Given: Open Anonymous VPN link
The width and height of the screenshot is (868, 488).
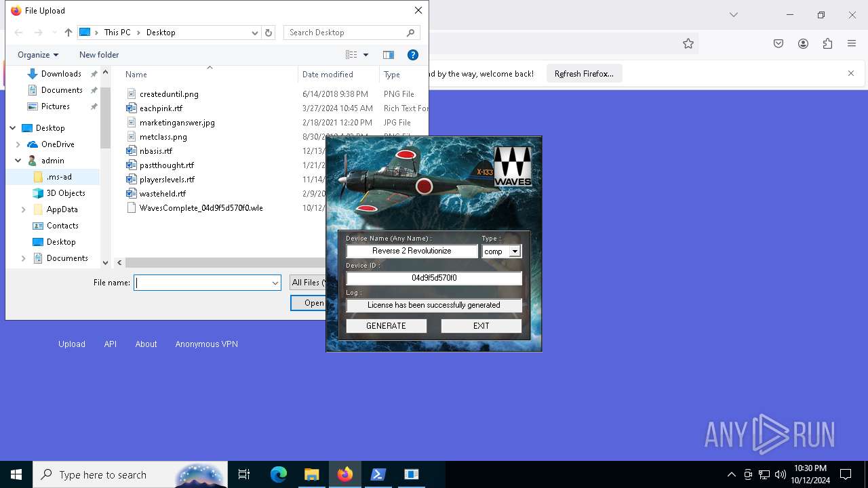Looking at the screenshot, I should (207, 344).
